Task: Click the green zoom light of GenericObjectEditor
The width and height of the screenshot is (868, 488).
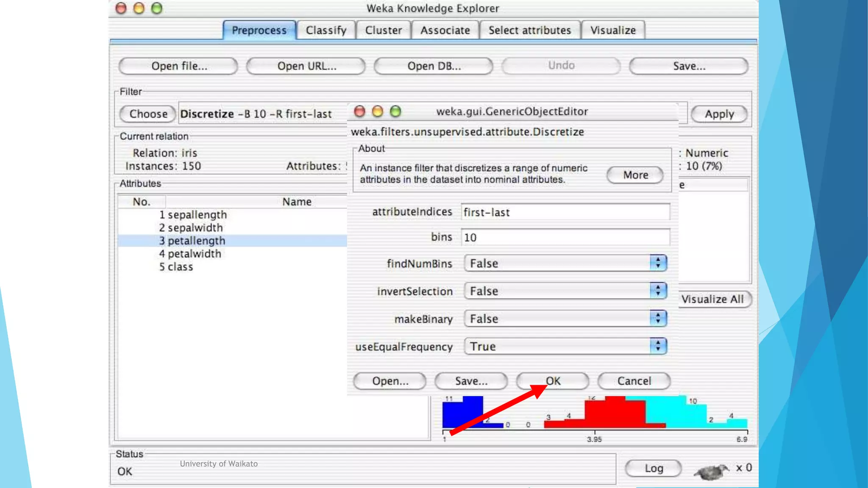Action: click(x=395, y=111)
